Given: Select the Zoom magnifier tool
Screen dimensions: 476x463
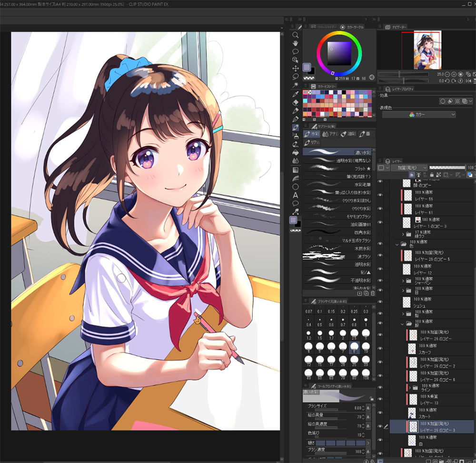Looking at the screenshot, I should [295, 35].
